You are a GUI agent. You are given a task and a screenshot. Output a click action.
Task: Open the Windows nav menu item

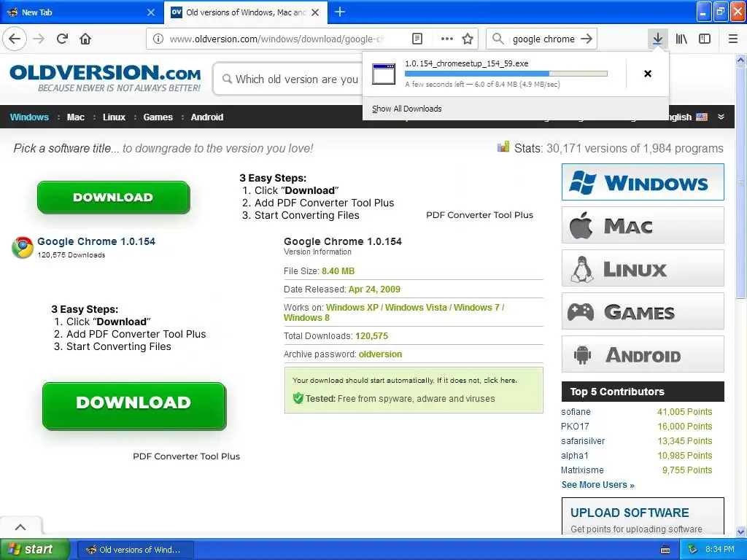[x=29, y=117]
